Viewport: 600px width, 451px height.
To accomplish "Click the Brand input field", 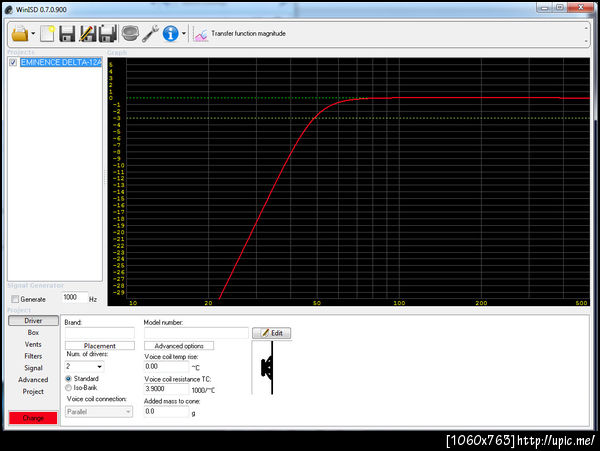I will [x=100, y=333].
